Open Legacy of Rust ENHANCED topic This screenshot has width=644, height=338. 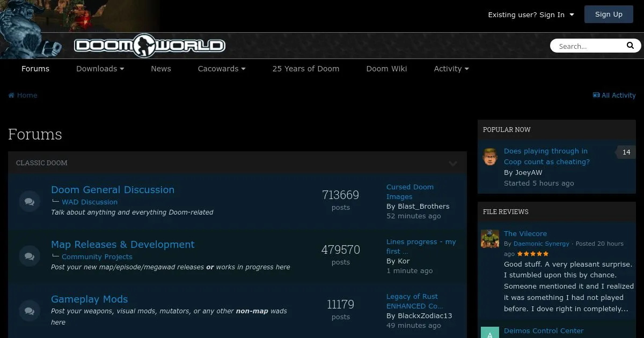(414, 302)
